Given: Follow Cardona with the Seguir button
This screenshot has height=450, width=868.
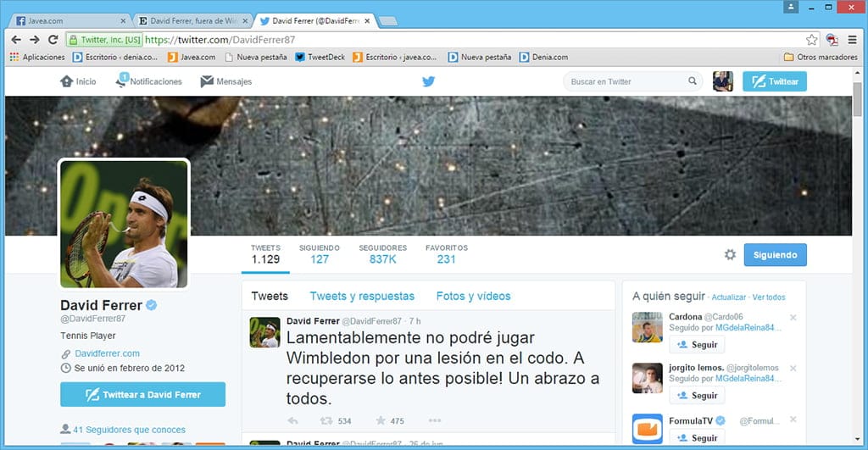Looking at the screenshot, I should [697, 345].
